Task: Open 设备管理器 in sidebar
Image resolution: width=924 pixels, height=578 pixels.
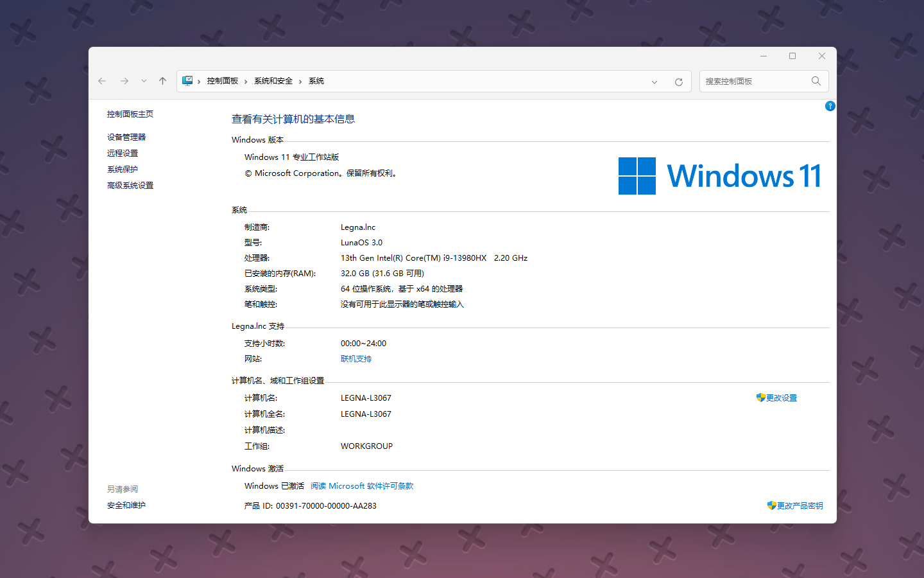Action: coord(126,137)
